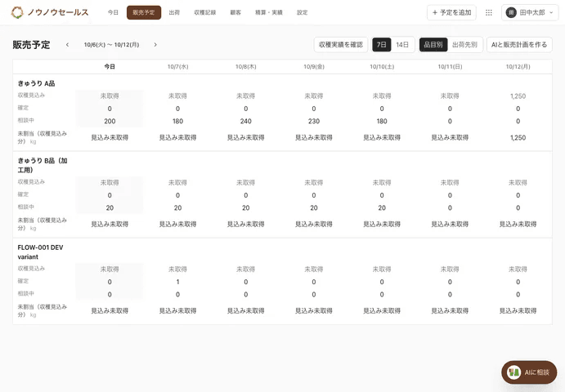
Task: Click the ノウノウセールス brand name
Action: tap(58, 12)
